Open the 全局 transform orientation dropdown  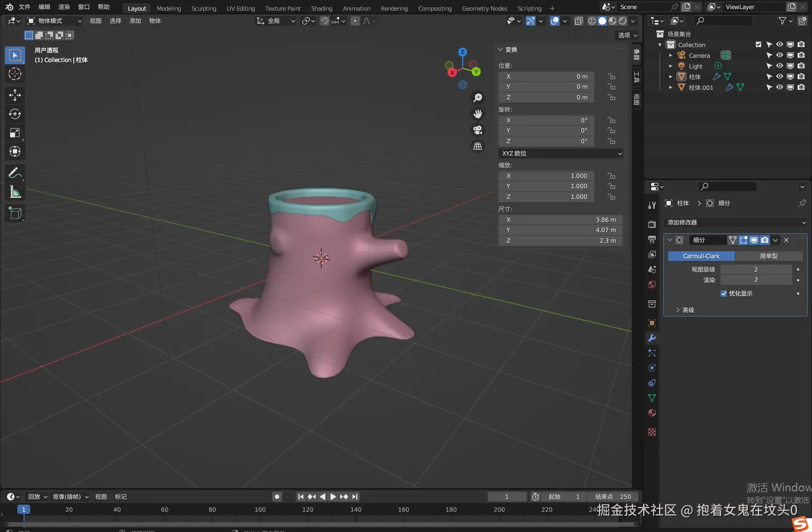276,21
